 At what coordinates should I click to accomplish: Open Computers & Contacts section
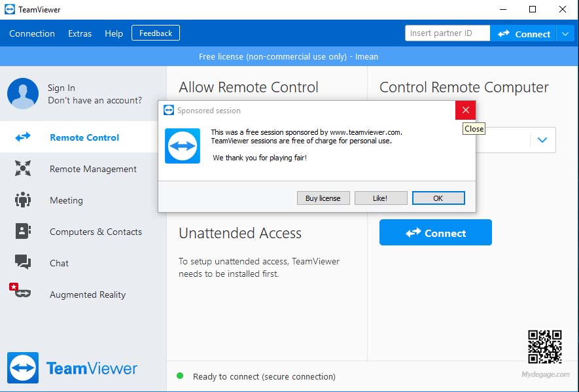coord(83,231)
